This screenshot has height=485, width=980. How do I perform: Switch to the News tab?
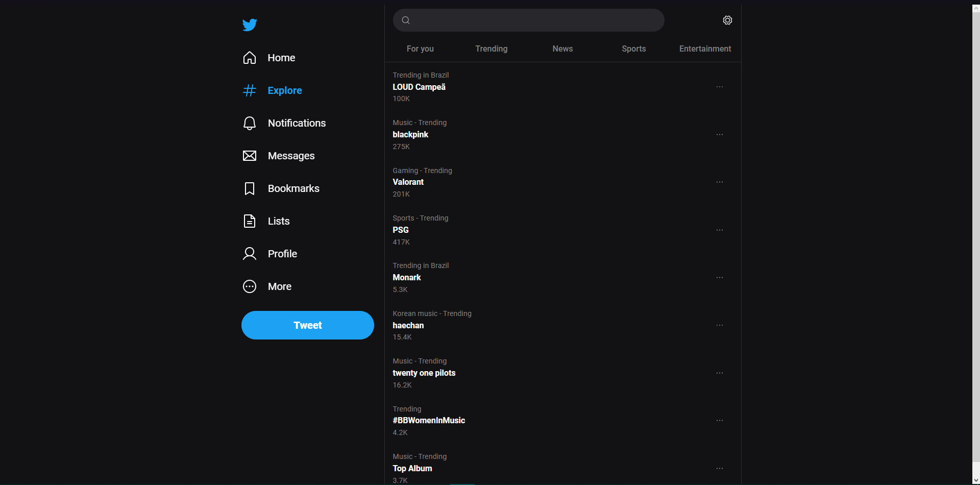[562, 48]
